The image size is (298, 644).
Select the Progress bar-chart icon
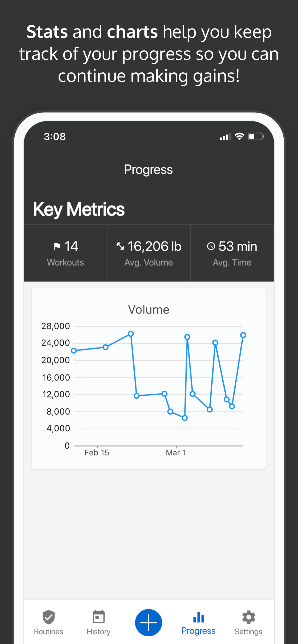pos(199,617)
